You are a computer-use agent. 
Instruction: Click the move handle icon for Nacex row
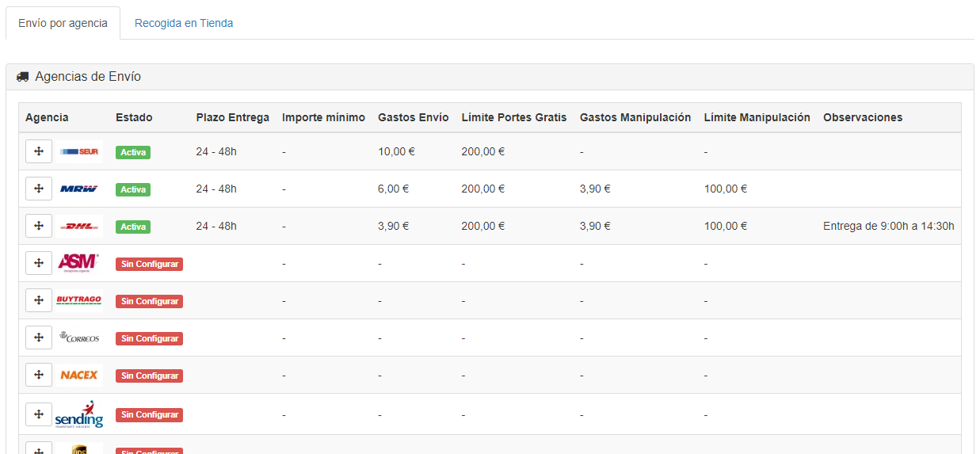click(39, 375)
